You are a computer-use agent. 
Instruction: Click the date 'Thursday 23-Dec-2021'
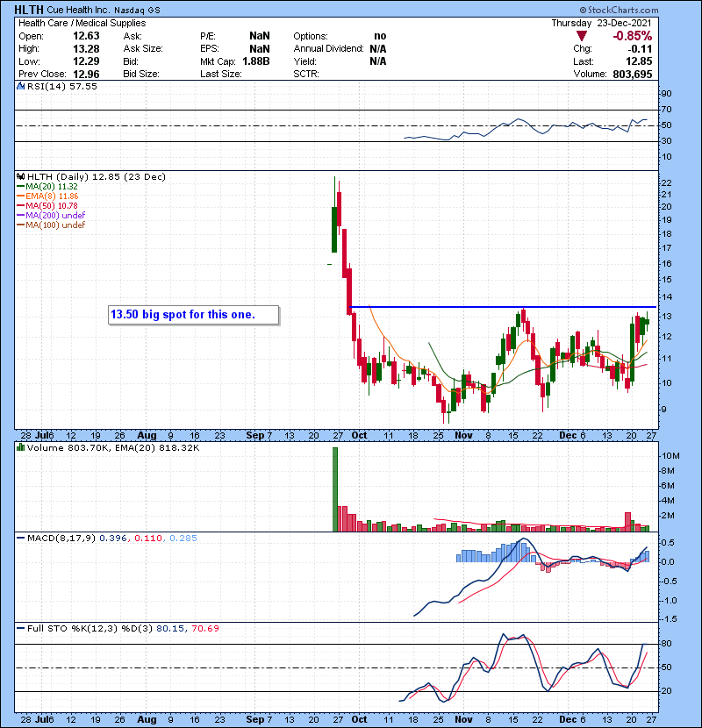tap(601, 23)
